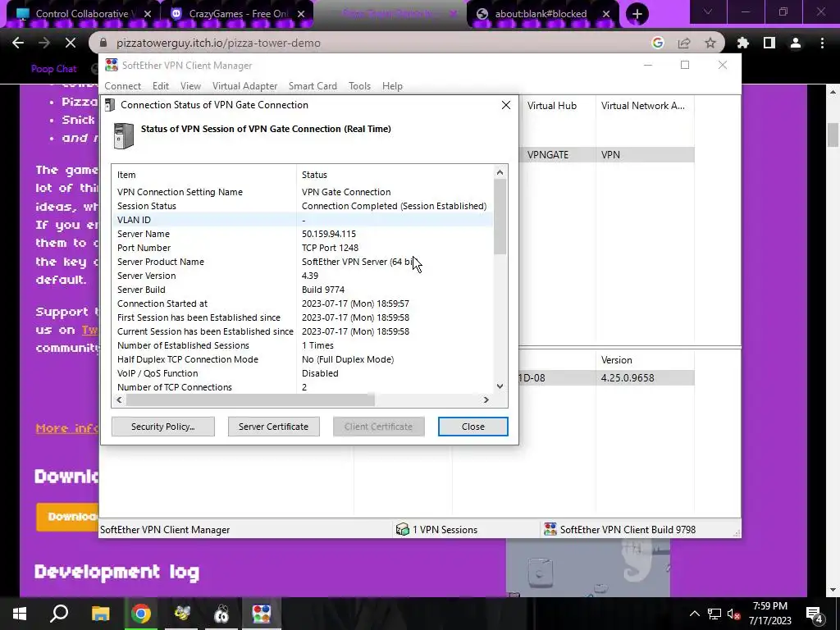Open the Connect menu in SoftEther VPN Manager
The height and width of the screenshot is (630, 840).
[123, 86]
